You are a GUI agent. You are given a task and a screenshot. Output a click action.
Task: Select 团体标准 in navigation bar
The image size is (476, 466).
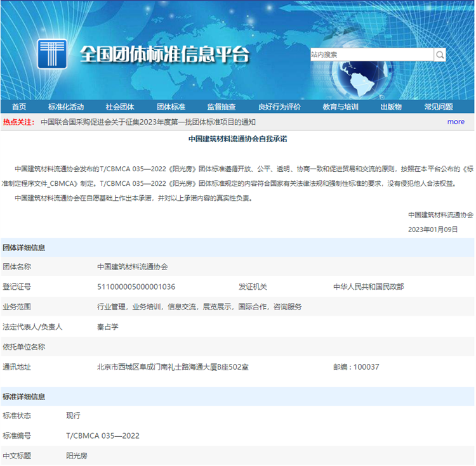171,107
